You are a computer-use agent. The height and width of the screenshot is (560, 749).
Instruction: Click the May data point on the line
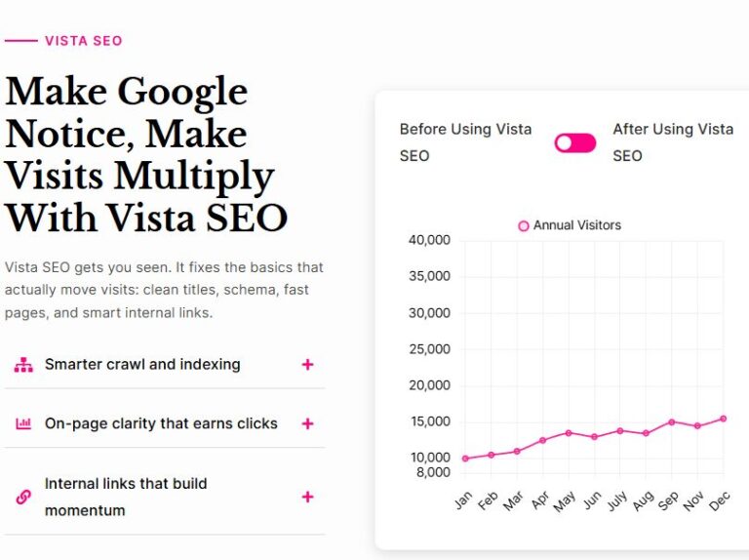(x=569, y=433)
